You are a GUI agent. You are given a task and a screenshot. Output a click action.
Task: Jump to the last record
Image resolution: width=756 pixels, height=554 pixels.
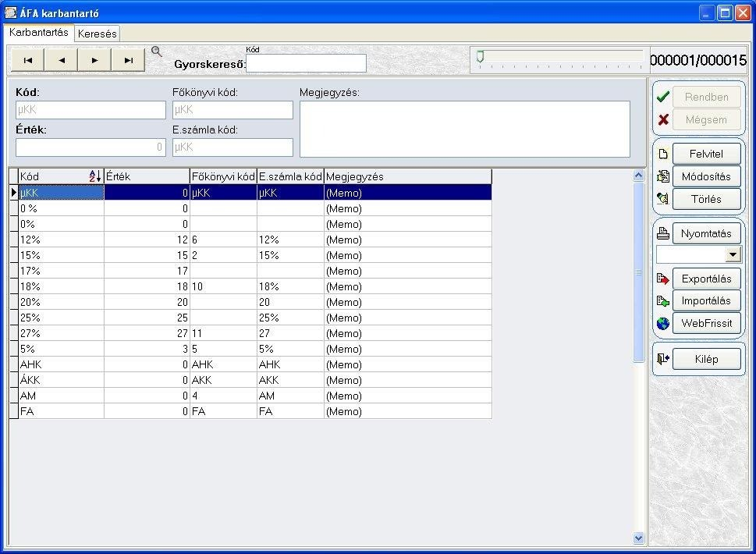pyautogui.click(x=128, y=60)
